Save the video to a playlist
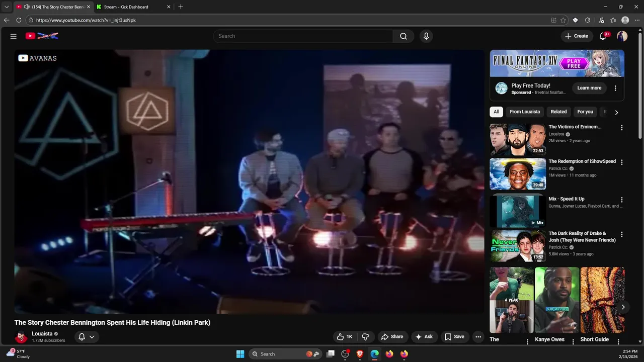Viewport: 644px width, 362px height. (x=454, y=337)
